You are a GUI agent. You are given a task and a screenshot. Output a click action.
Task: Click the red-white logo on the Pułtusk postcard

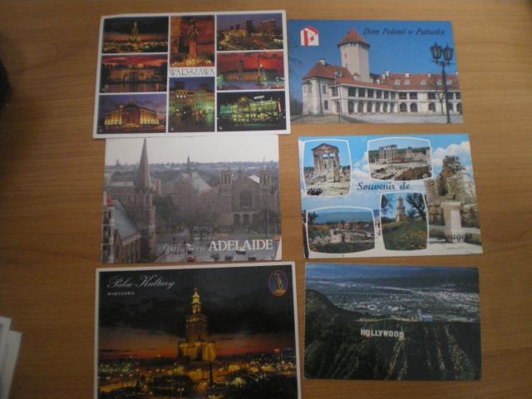tap(309, 37)
